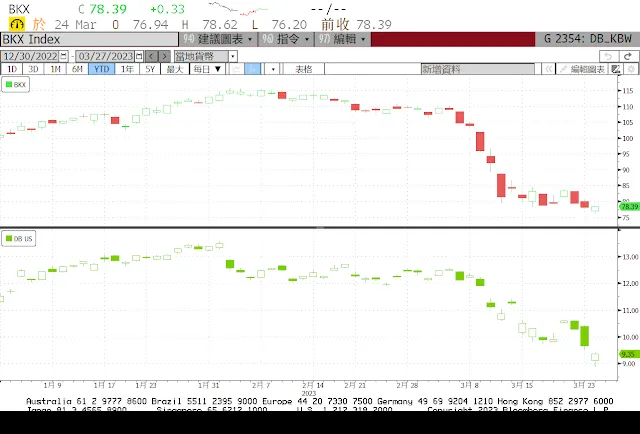Expand chart type options dropdown arrow
Image resolution: width=640 pixels, height=434 pixels.
pos(272,69)
